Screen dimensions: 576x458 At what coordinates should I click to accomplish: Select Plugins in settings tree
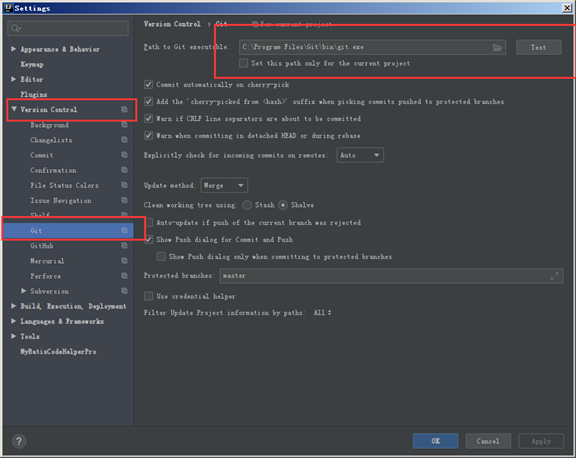(34, 94)
